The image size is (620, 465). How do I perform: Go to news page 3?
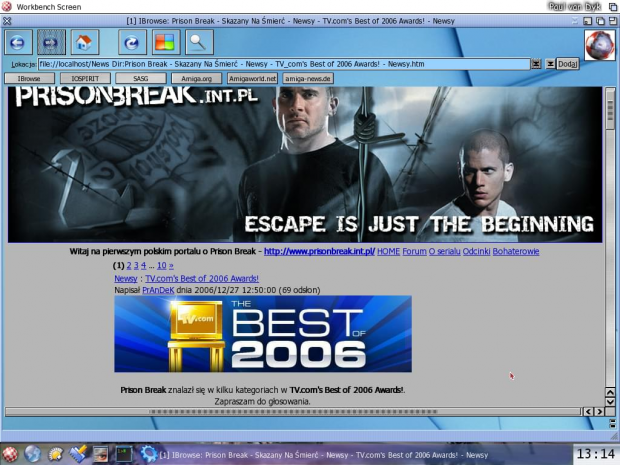pos(136,266)
